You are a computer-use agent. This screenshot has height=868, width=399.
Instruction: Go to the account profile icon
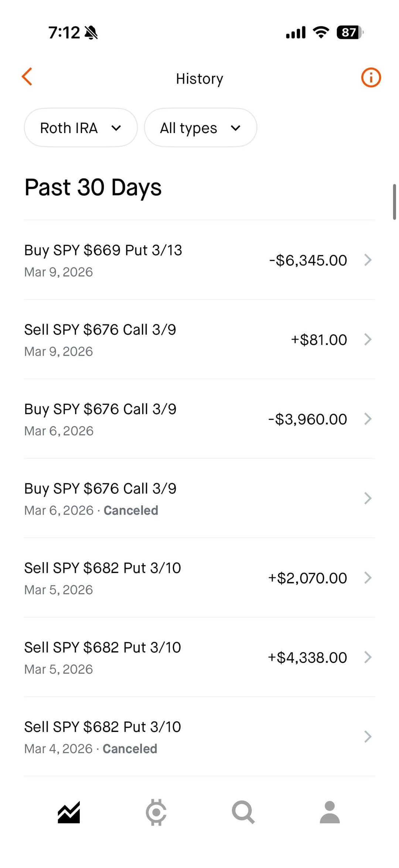(x=330, y=812)
